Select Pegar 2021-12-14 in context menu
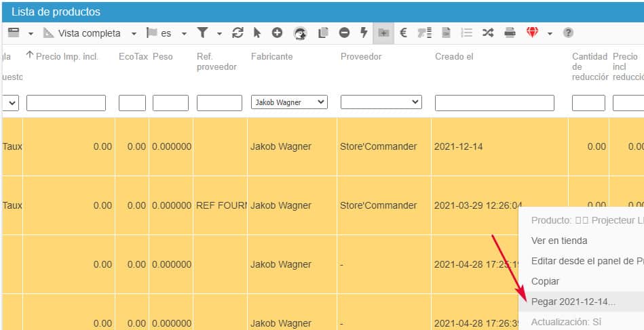644x330 pixels. tap(573, 302)
